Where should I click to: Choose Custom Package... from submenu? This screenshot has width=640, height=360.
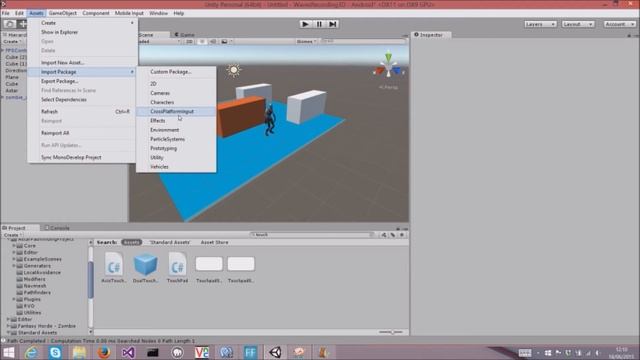(176, 72)
